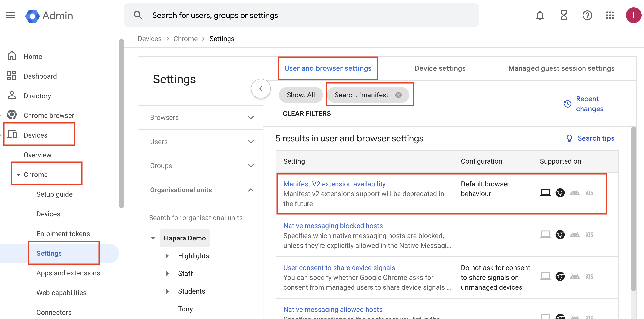Open Settings in the sidebar menu
644x319 pixels.
click(x=49, y=253)
